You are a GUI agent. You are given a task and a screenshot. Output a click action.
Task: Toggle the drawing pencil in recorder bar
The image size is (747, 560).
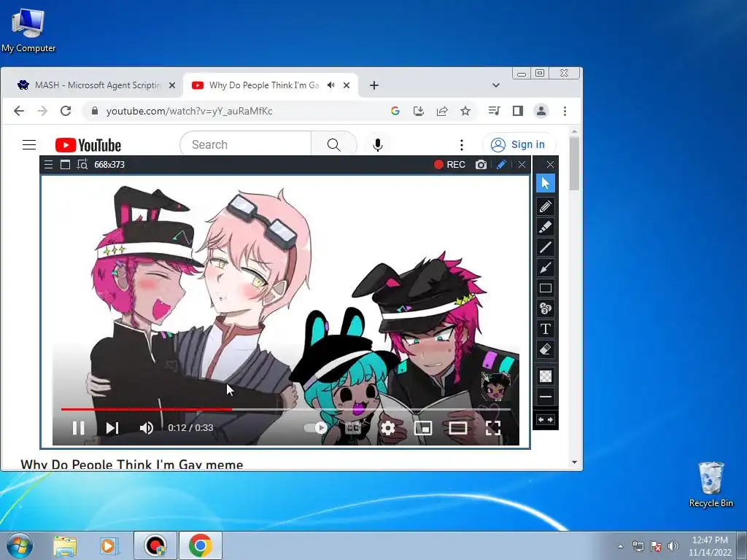point(500,165)
